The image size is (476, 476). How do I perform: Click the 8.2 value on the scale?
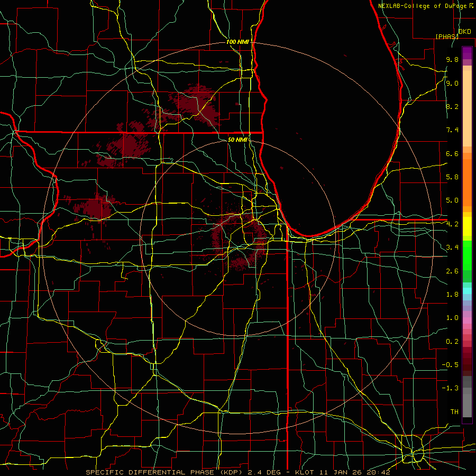click(x=452, y=107)
